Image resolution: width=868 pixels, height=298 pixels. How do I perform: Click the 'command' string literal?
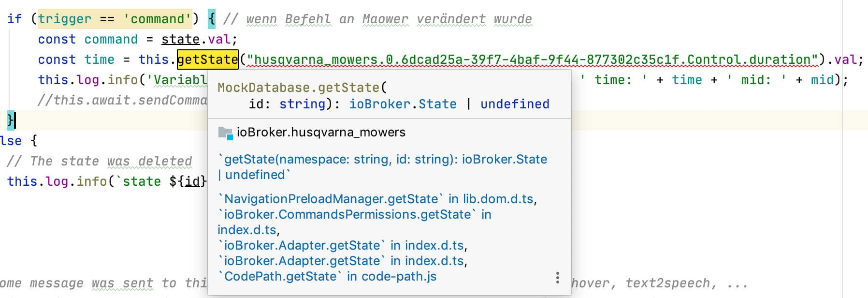(157, 19)
